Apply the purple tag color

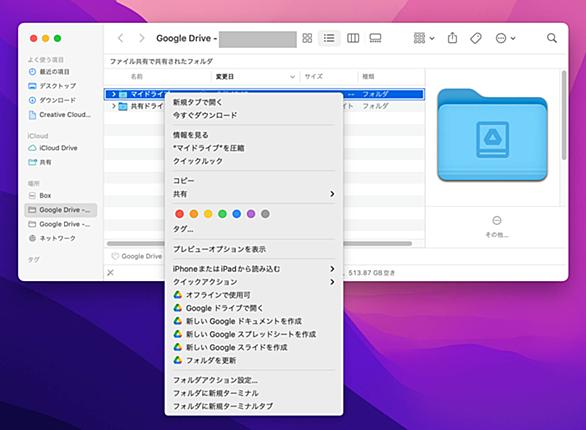[251, 214]
